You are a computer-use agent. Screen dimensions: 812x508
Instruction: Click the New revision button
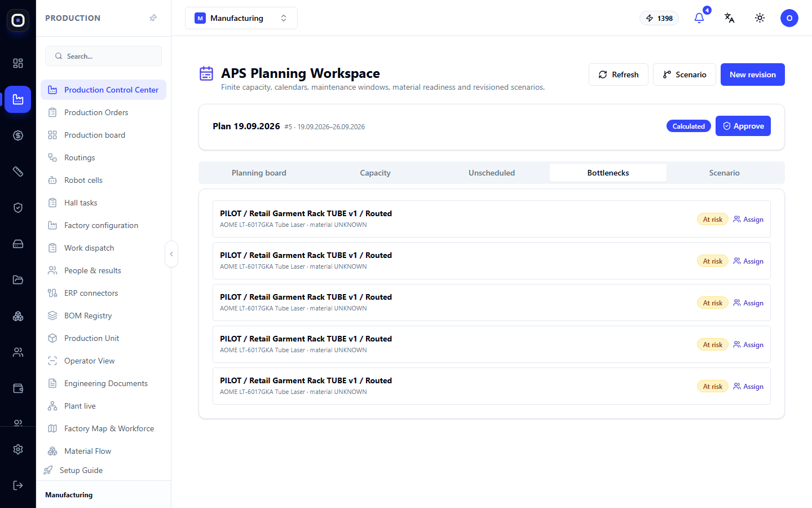coord(753,75)
